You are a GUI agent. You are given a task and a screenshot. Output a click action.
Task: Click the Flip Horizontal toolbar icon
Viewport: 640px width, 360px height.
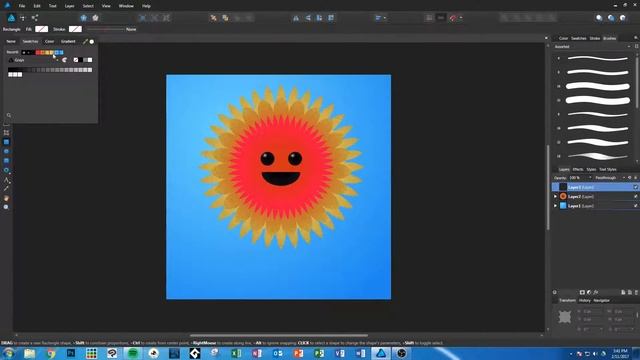point(296,18)
